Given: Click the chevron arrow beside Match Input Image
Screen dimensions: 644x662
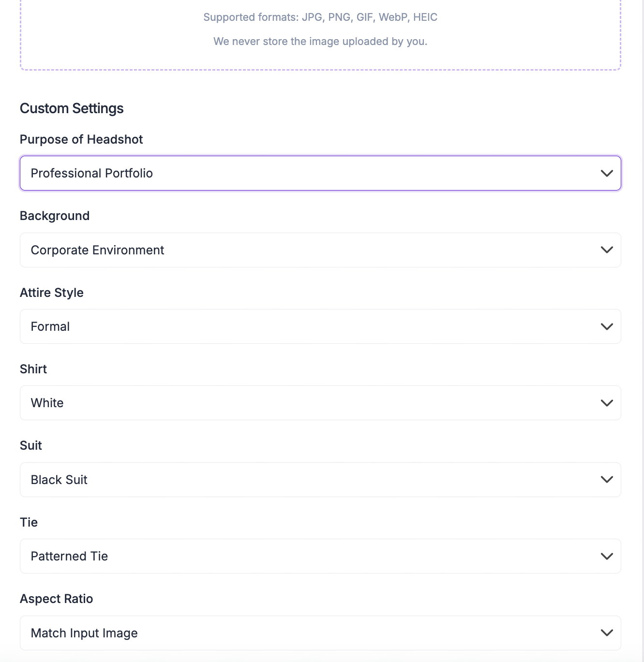Looking at the screenshot, I should [x=607, y=633].
